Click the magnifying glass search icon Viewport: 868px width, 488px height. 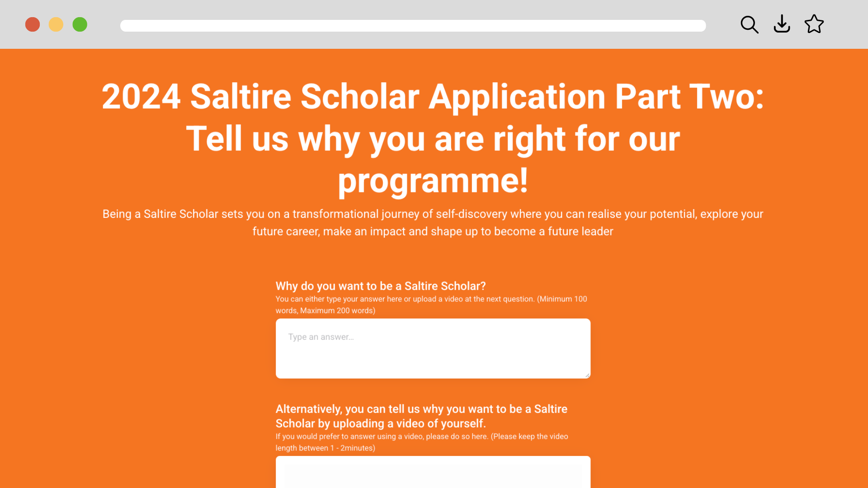coord(749,24)
